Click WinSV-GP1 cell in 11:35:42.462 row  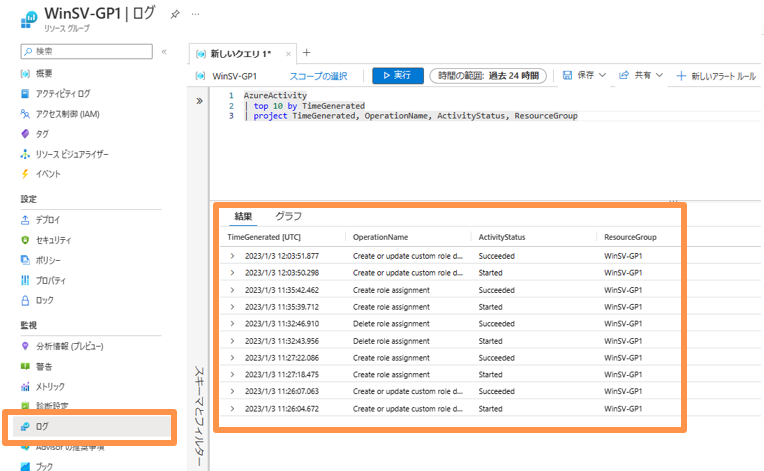pos(623,290)
